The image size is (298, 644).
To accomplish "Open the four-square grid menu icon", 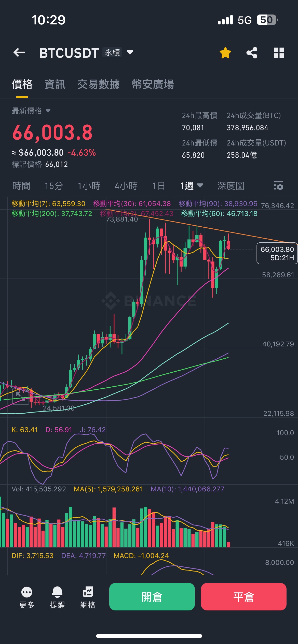I will (279, 53).
